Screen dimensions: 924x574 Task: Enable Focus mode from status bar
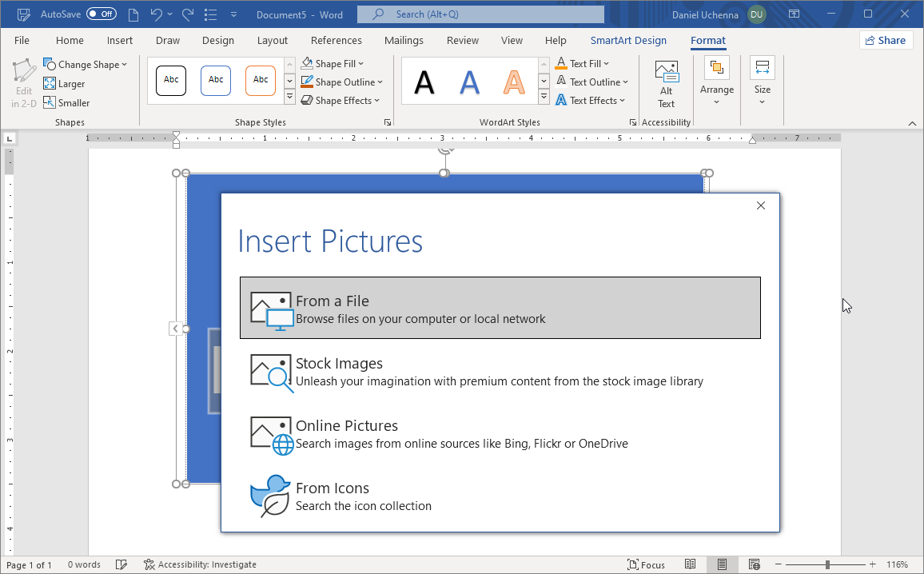pyautogui.click(x=646, y=564)
